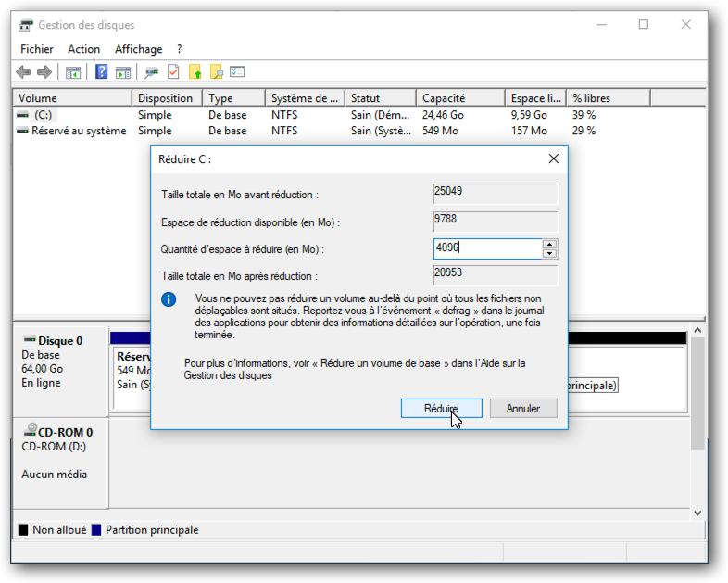The image size is (728, 583).
Task: Click the 39 % free cell
Action: pos(584,115)
